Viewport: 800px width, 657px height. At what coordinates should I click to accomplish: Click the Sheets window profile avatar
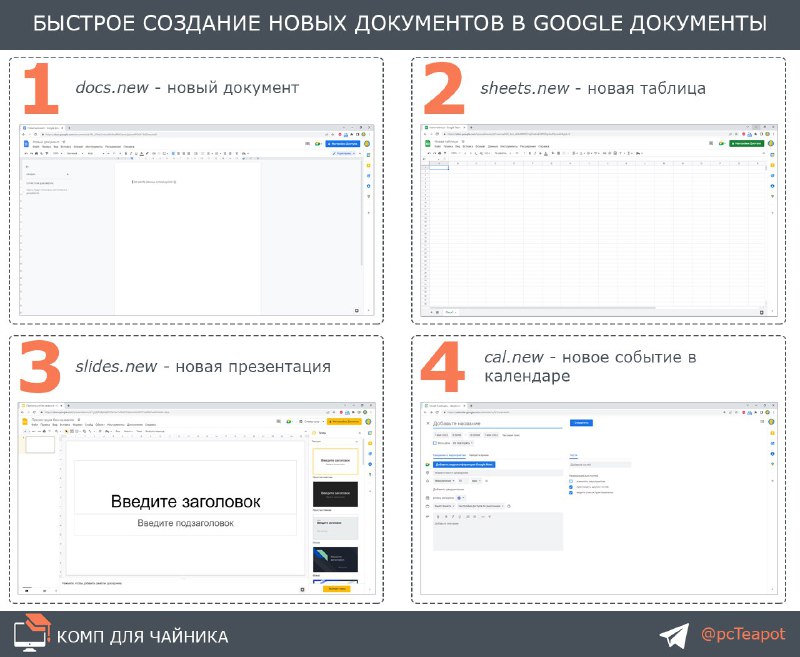[771, 144]
